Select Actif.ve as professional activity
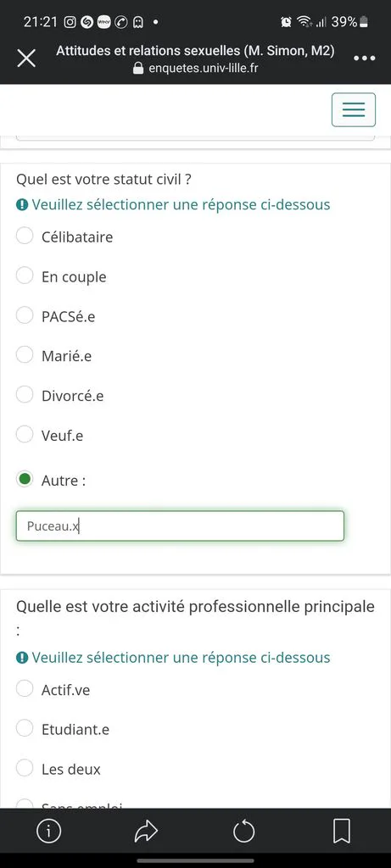This screenshot has width=391, height=868. click(x=25, y=689)
